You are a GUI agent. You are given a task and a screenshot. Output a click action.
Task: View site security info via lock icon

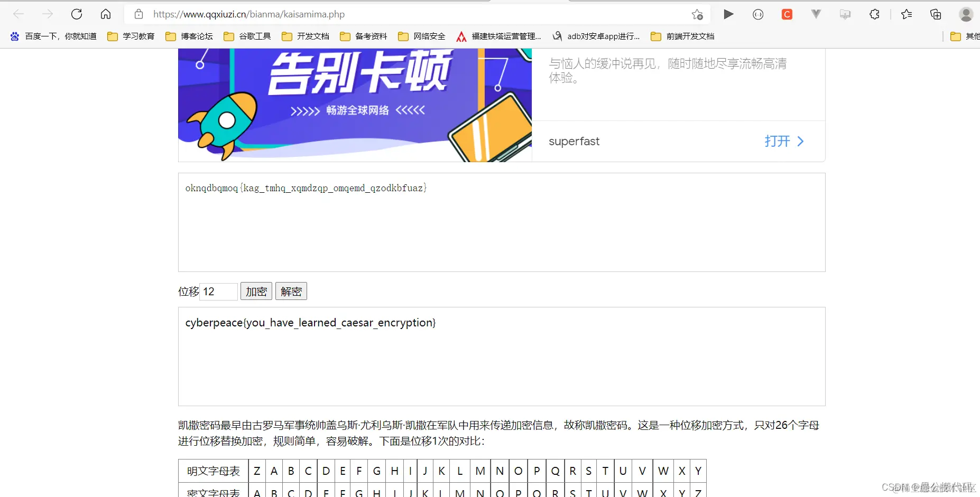tap(138, 14)
